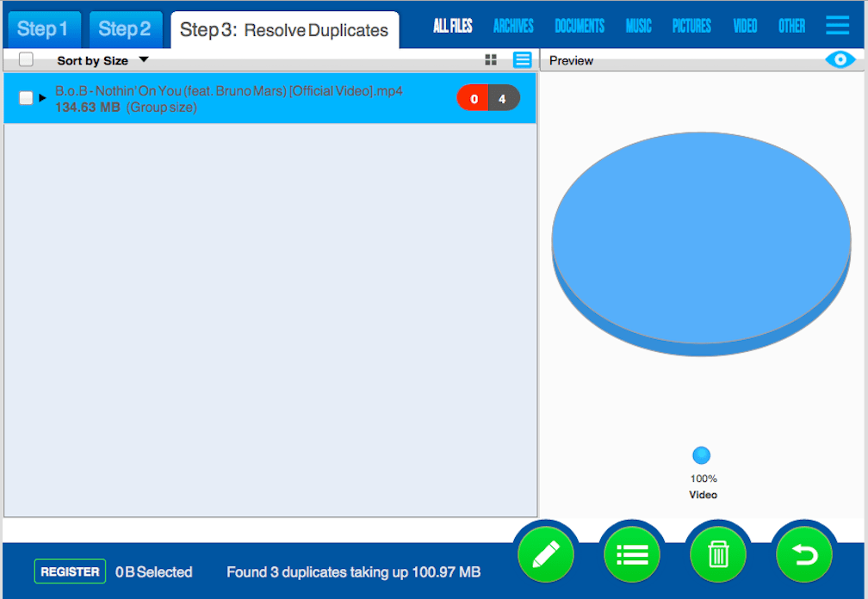
Task: Filter by OTHER
Action: click(791, 26)
